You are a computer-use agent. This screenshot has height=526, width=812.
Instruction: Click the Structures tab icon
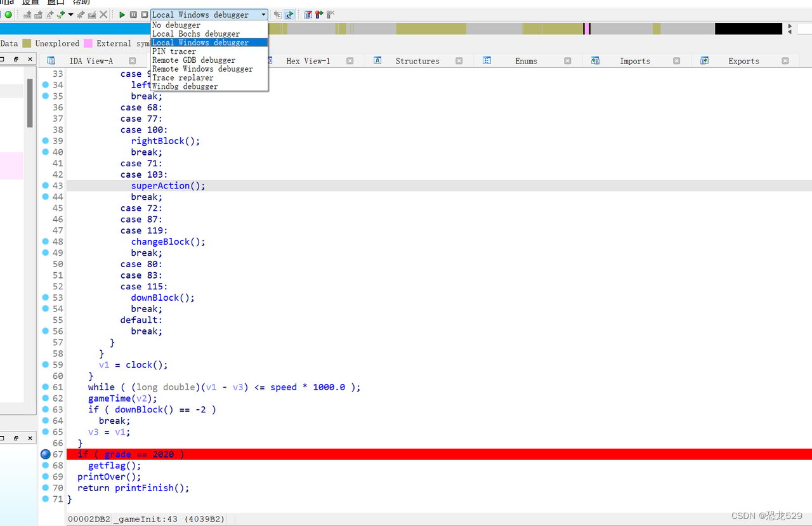pyautogui.click(x=377, y=60)
